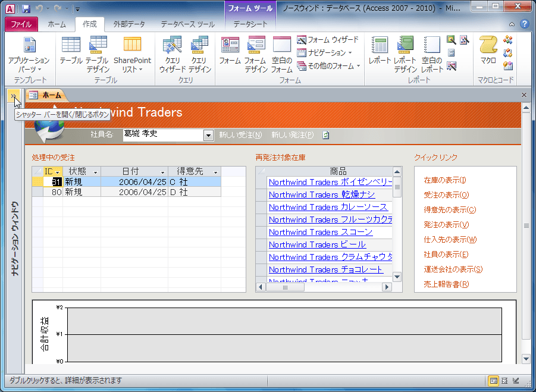This screenshot has height=392, width=536.
Task: Create a new Table (テーブル)
Action: [x=71, y=50]
